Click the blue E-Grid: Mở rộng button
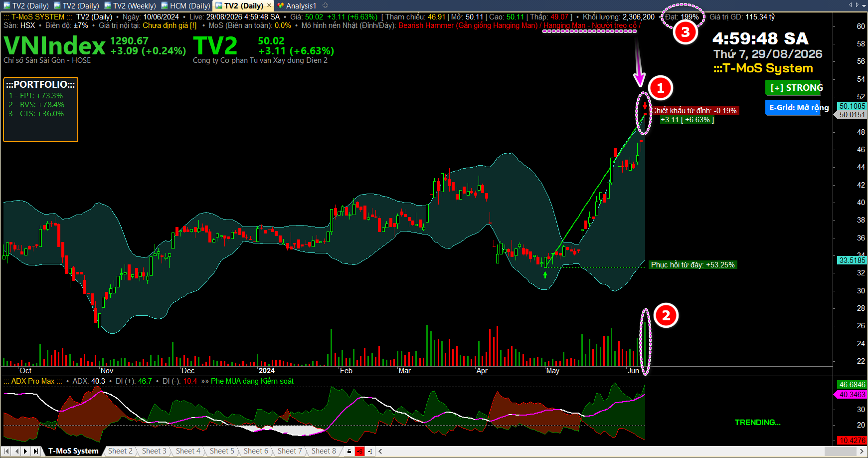868x458 pixels. pos(793,107)
